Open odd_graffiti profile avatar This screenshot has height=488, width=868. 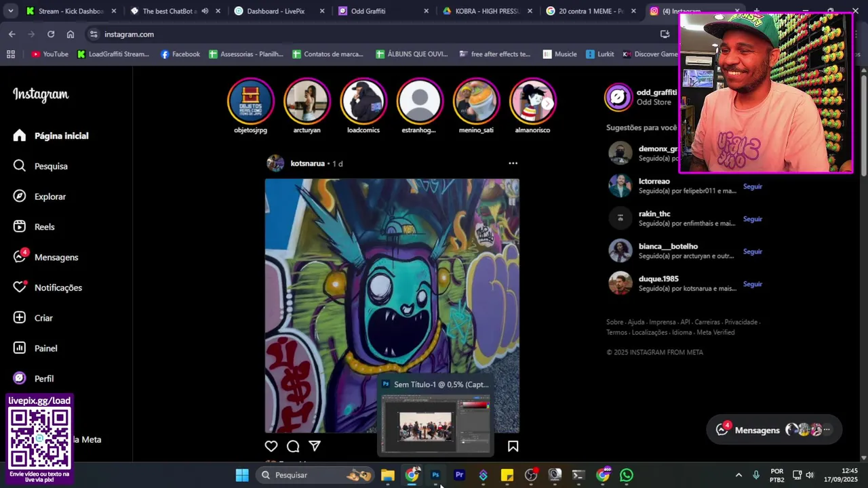point(618,97)
